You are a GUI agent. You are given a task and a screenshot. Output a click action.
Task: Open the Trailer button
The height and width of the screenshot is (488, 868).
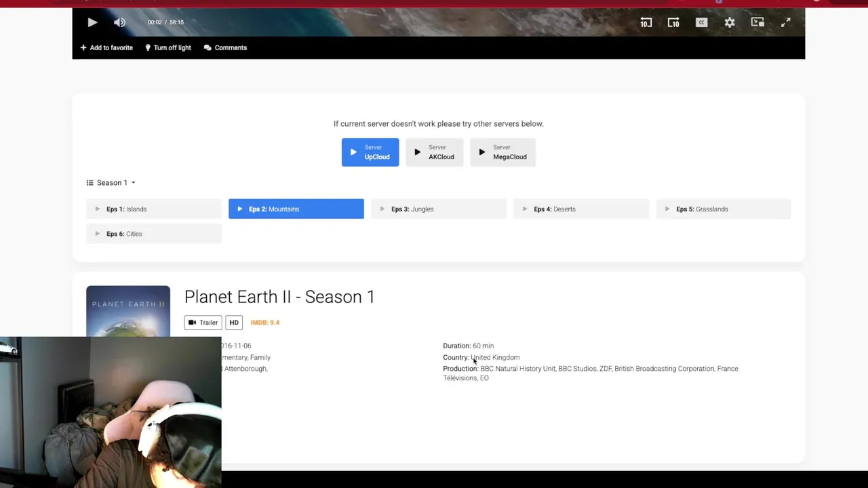[x=203, y=323]
